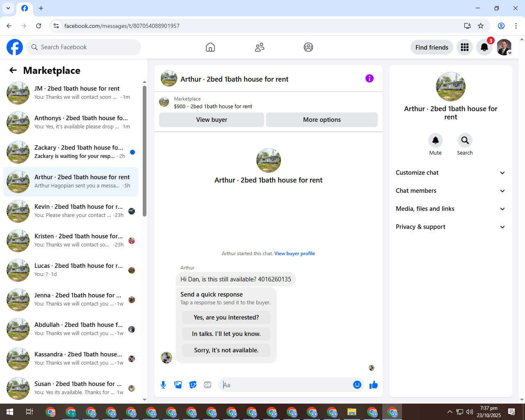
Task: Open the Zackary conversation with unread dot
Action: coord(71,152)
